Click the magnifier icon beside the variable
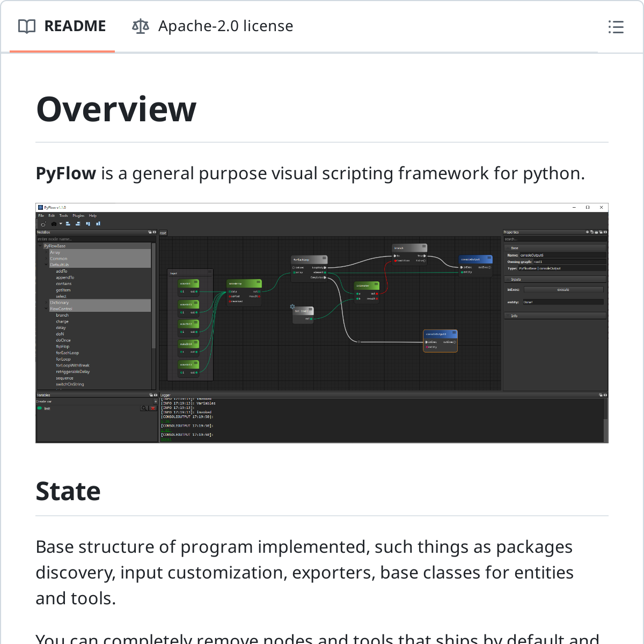644x644 pixels. [144, 408]
